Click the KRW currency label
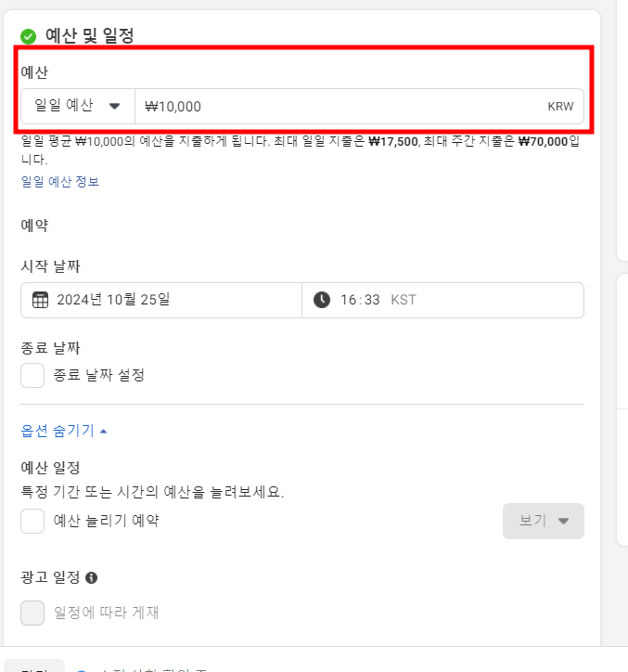Screen dimensions: 628x672 (560, 107)
